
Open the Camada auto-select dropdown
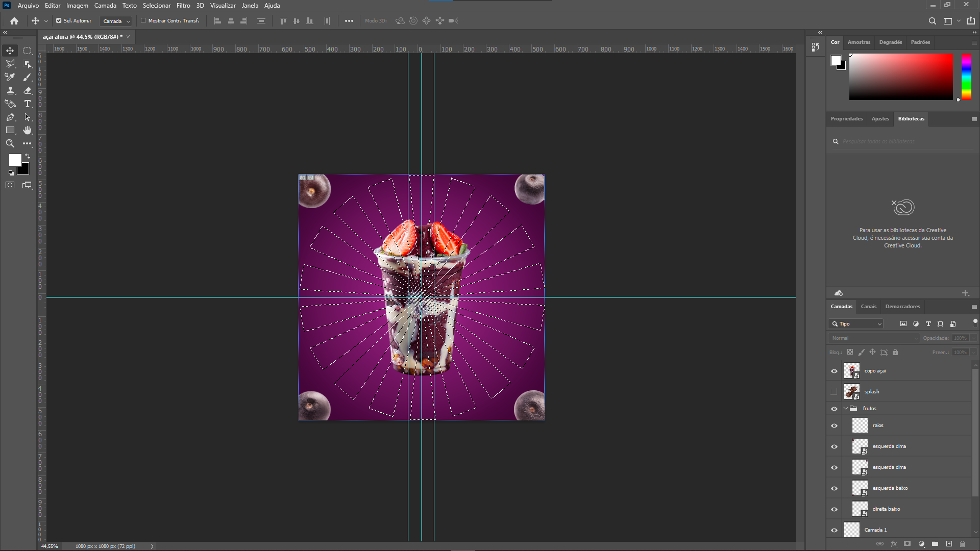(116, 21)
